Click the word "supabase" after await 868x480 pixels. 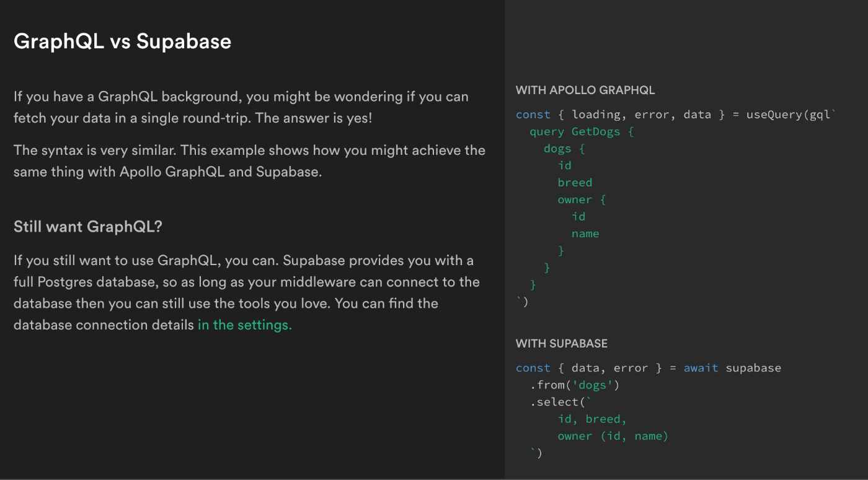(x=753, y=369)
